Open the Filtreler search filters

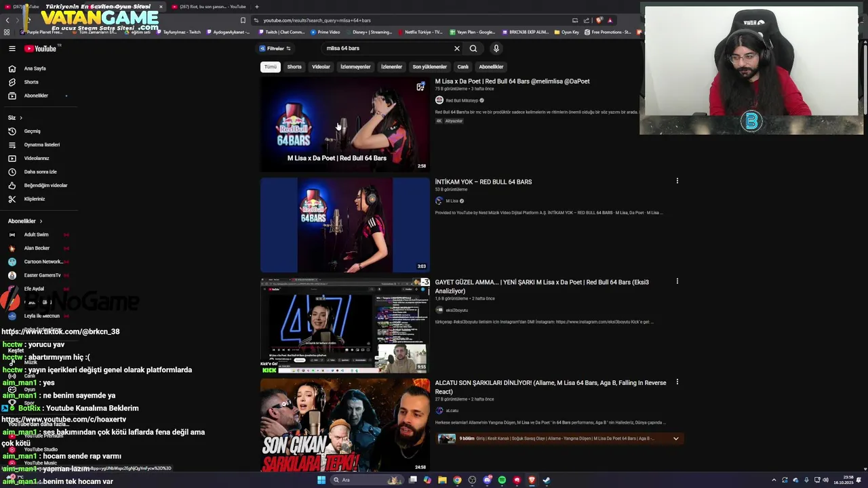[275, 48]
